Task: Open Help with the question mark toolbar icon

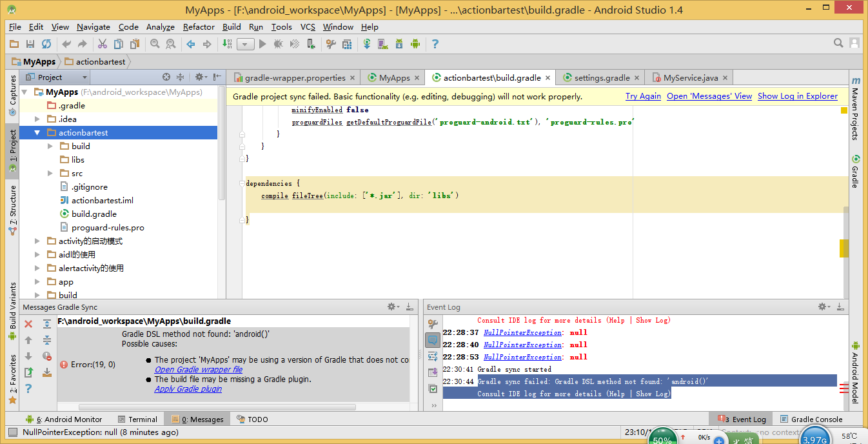Action: coord(435,44)
